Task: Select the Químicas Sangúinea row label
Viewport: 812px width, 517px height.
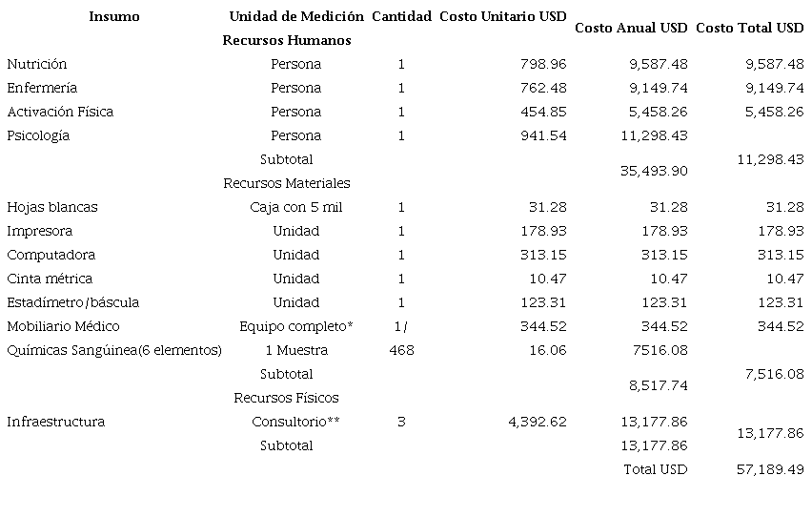Action: [114, 350]
